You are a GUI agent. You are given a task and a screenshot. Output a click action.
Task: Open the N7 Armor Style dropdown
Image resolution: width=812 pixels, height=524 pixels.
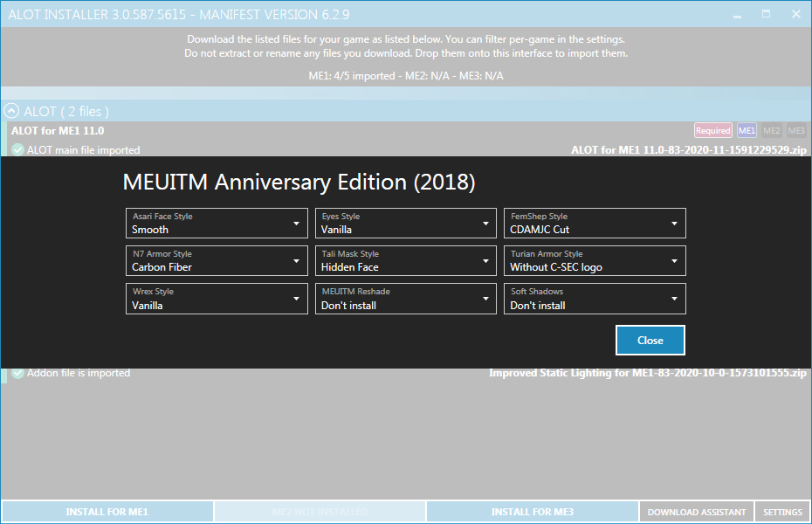tap(217, 261)
